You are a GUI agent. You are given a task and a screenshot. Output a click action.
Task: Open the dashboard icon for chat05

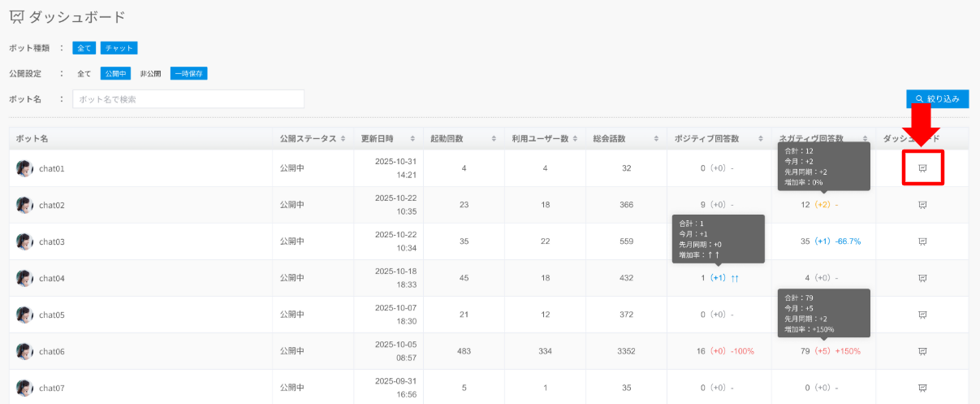(x=922, y=315)
